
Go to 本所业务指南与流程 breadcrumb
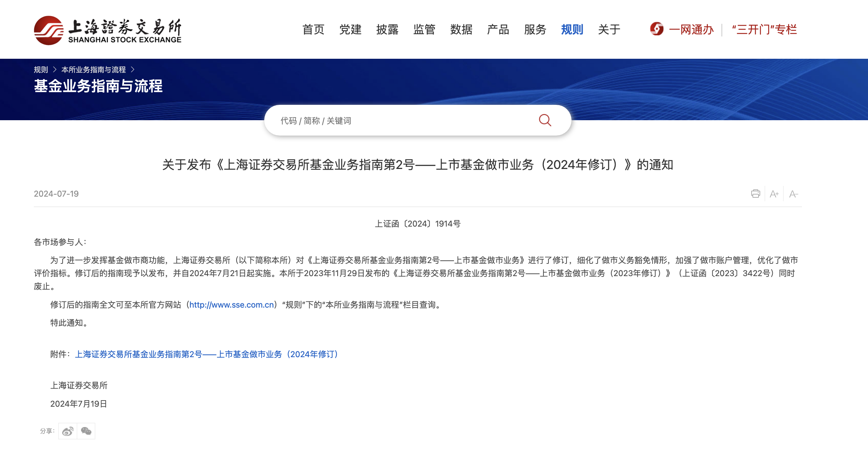point(93,70)
